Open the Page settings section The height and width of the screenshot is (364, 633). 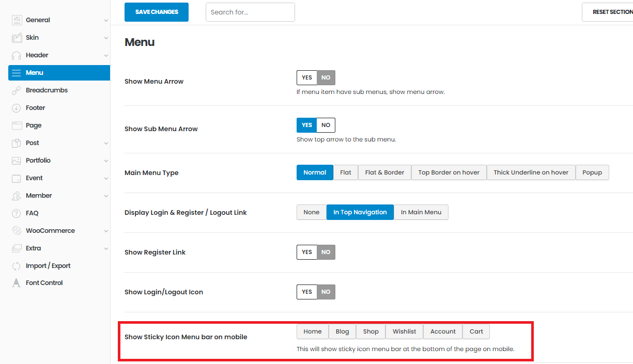coord(59,125)
